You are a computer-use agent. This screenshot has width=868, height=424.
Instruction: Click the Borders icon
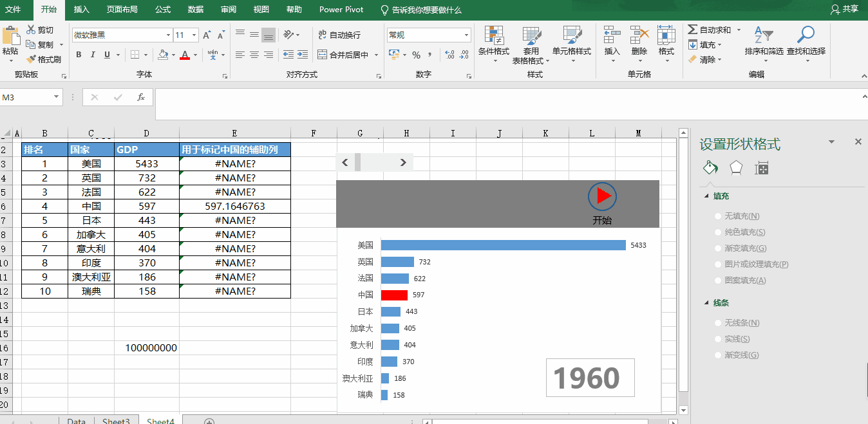[x=135, y=55]
